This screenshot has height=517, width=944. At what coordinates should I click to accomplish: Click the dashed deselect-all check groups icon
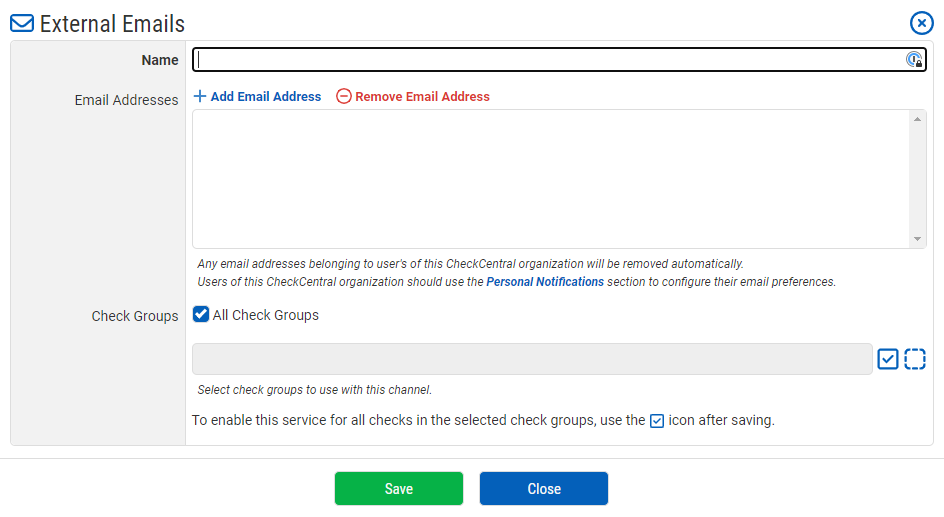point(915,359)
